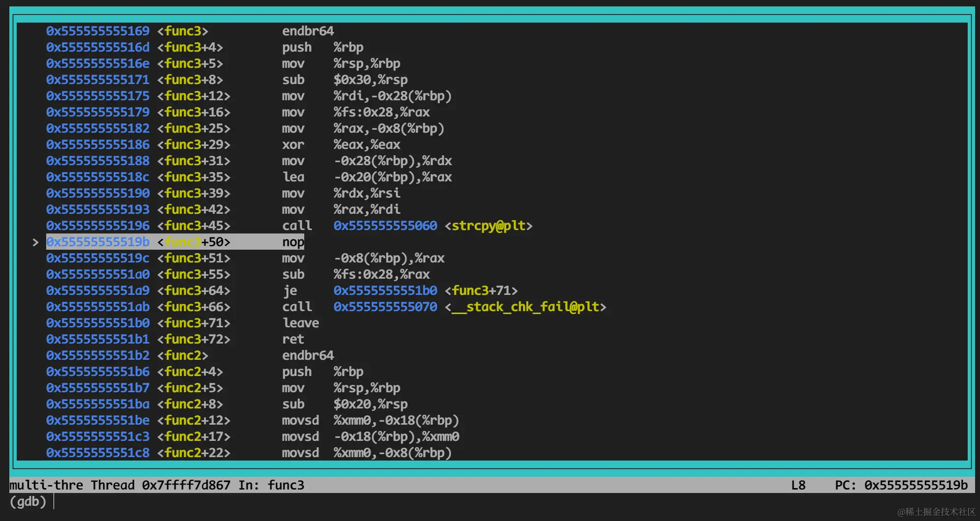
Task: Click the address 0x555555555169 at func3 entry
Action: pos(98,31)
